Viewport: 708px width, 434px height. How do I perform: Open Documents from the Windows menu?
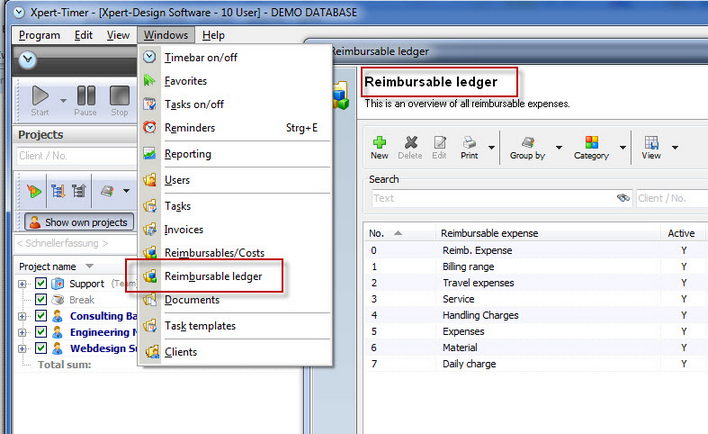coord(235,300)
